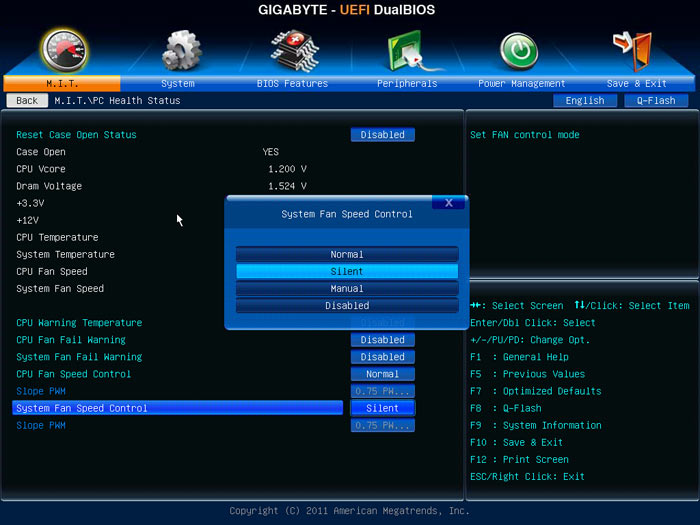Click the System gears icon
The width and height of the screenshot is (700, 525).
click(181, 51)
